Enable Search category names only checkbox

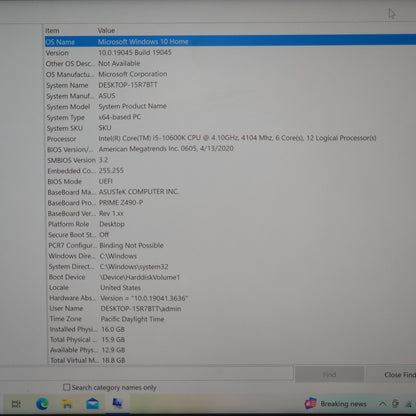click(x=67, y=387)
